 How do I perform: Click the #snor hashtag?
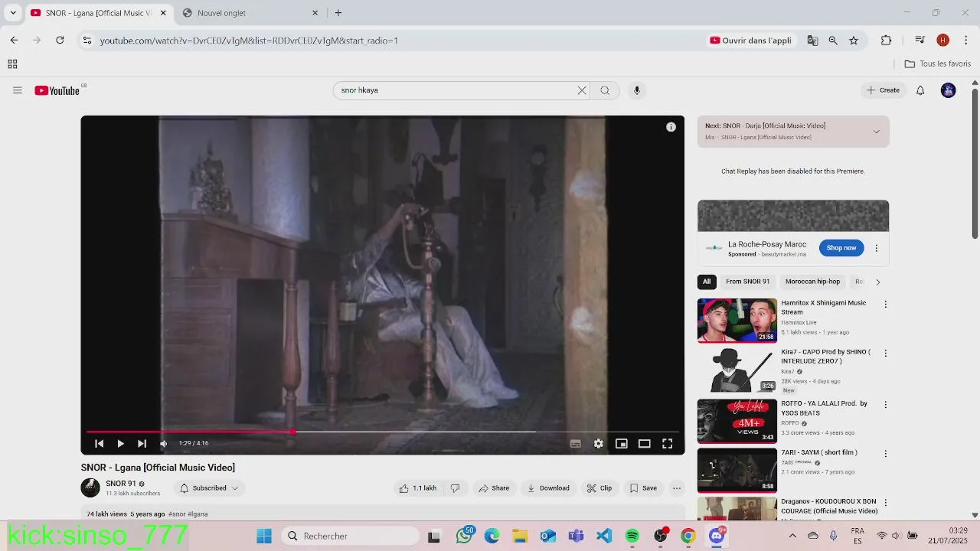[x=177, y=514]
